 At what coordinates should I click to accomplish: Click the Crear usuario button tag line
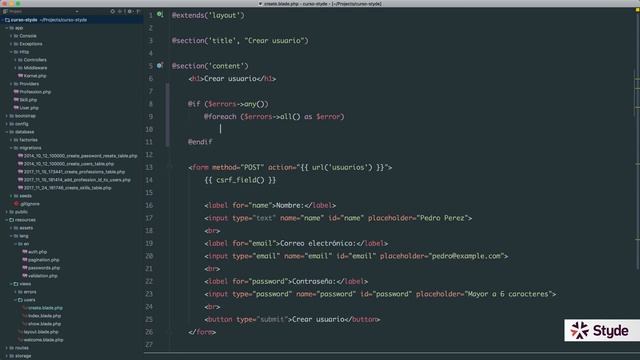pos(292,319)
